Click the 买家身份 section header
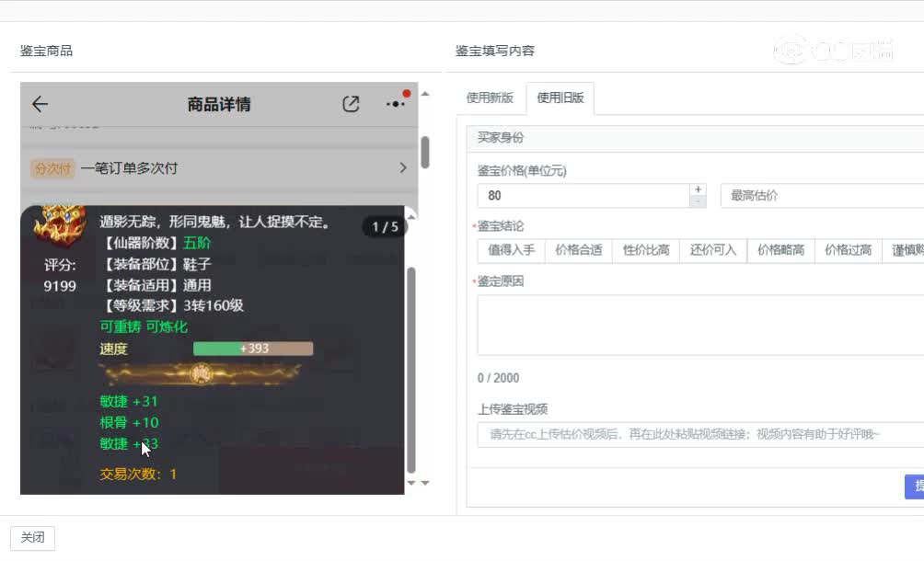Viewport: 924px width, 561px height. click(x=696, y=138)
